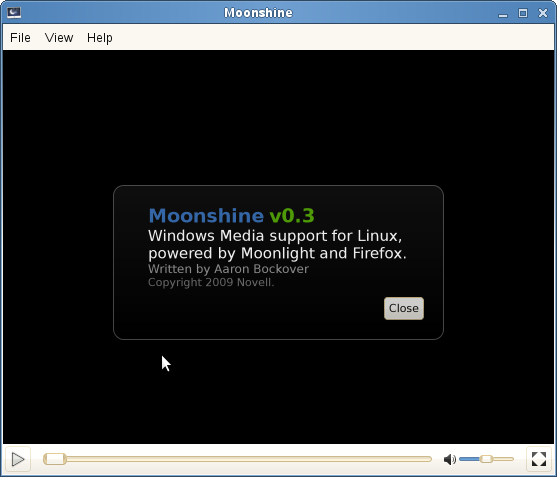Click the 'Copyright 2009 Novell' text
The height and width of the screenshot is (477, 557).
(x=211, y=282)
